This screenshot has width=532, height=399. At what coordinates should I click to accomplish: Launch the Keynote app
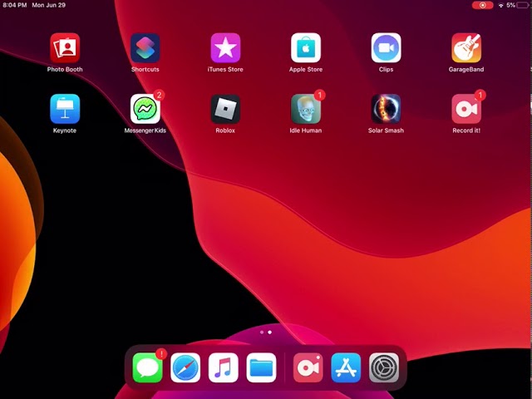[x=65, y=109]
